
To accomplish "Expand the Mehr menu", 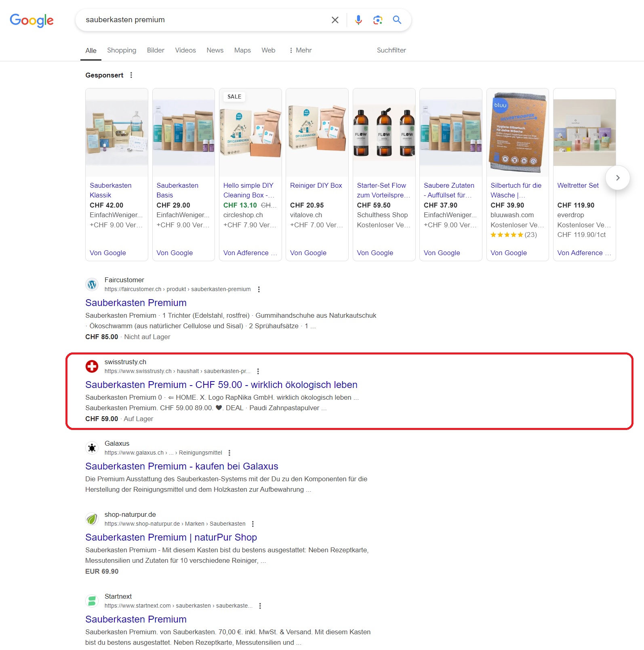I will [x=300, y=50].
